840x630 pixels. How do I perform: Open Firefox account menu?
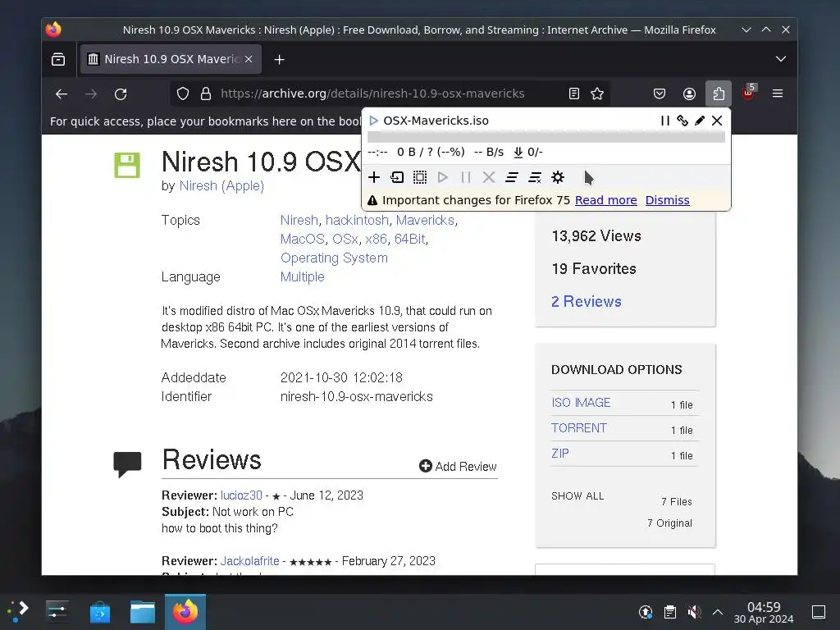tap(689, 94)
